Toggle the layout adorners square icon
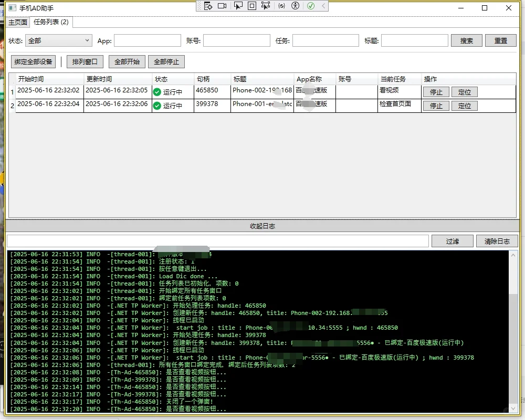The image size is (525, 420). tap(252, 6)
